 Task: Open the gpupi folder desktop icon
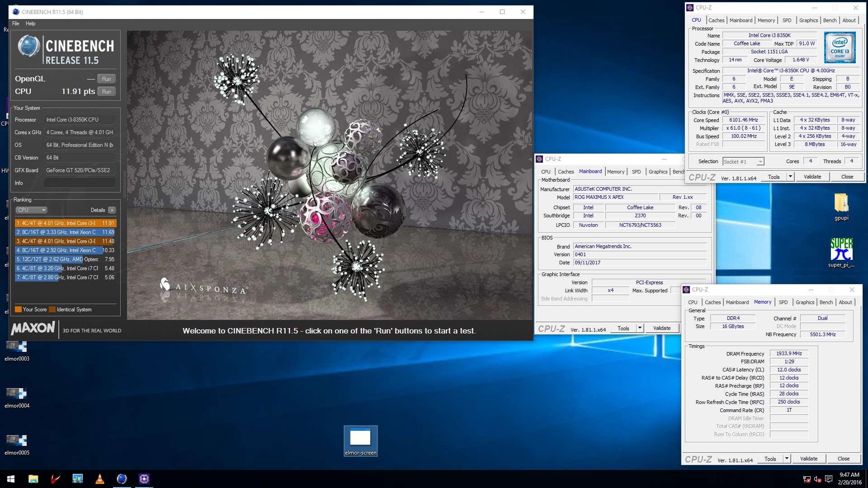pyautogui.click(x=841, y=207)
